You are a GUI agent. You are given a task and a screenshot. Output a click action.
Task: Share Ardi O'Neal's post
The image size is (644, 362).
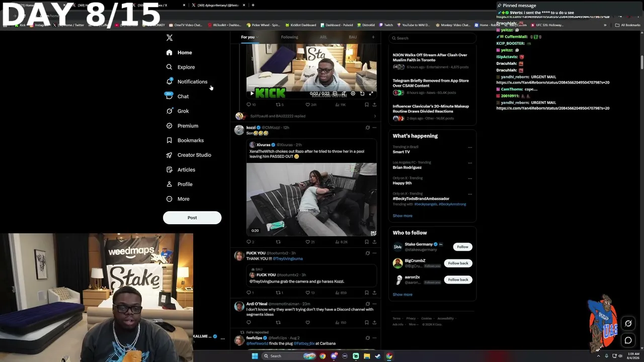(x=374, y=322)
